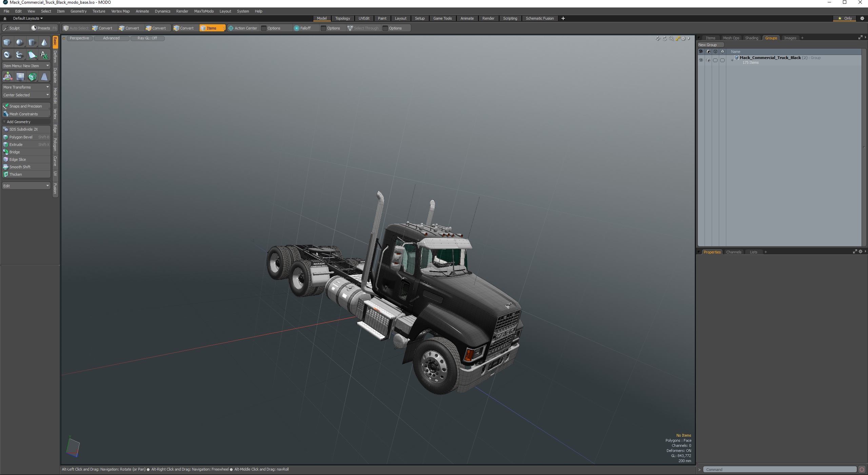Switch to the Shading tab
The width and height of the screenshot is (868, 475).
[751, 38]
